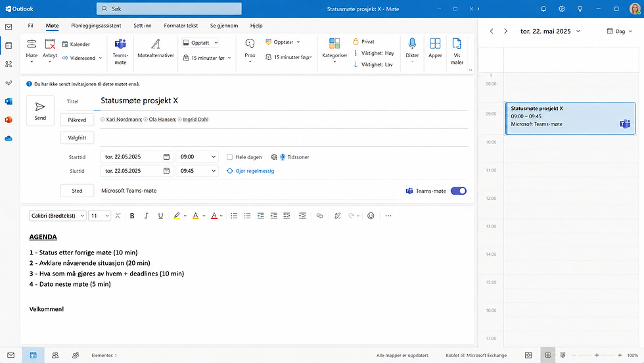Viewport: 644px width, 363px height.
Task: Apply bulleted list formatting
Action: coord(234,216)
